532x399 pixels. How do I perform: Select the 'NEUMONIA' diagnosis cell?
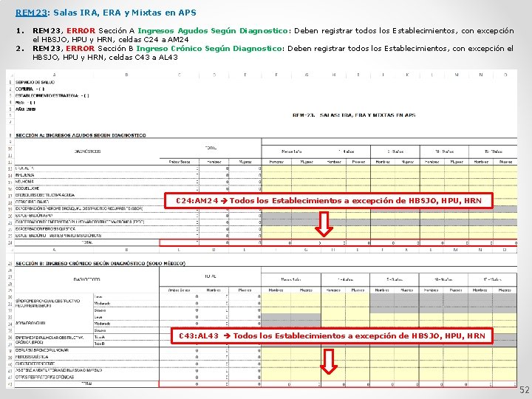(24, 182)
